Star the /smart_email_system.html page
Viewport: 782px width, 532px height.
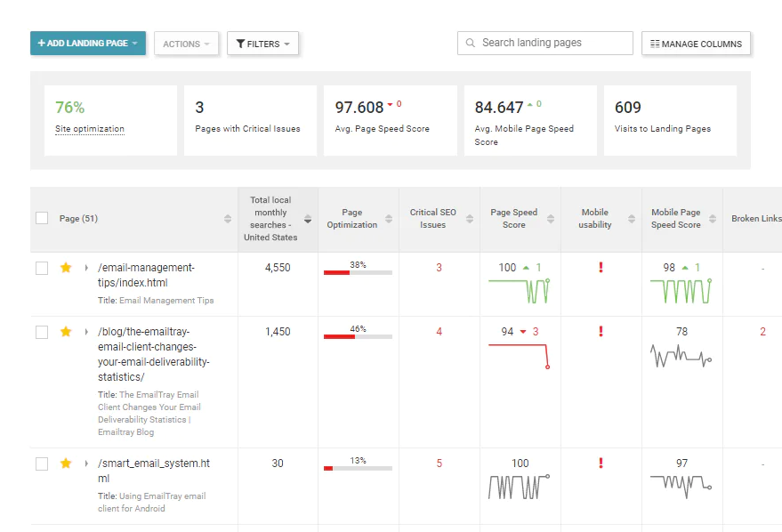(x=65, y=463)
